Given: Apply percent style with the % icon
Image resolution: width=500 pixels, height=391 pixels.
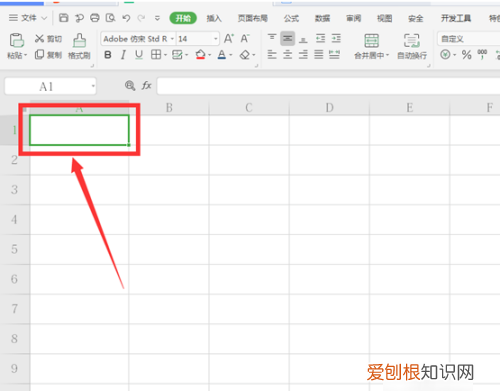Looking at the screenshot, I should [x=466, y=55].
